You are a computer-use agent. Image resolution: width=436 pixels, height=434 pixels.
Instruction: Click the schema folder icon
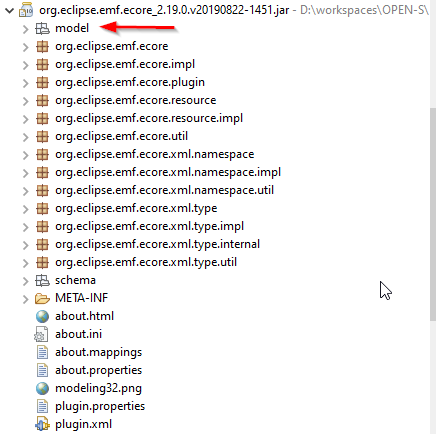42,280
